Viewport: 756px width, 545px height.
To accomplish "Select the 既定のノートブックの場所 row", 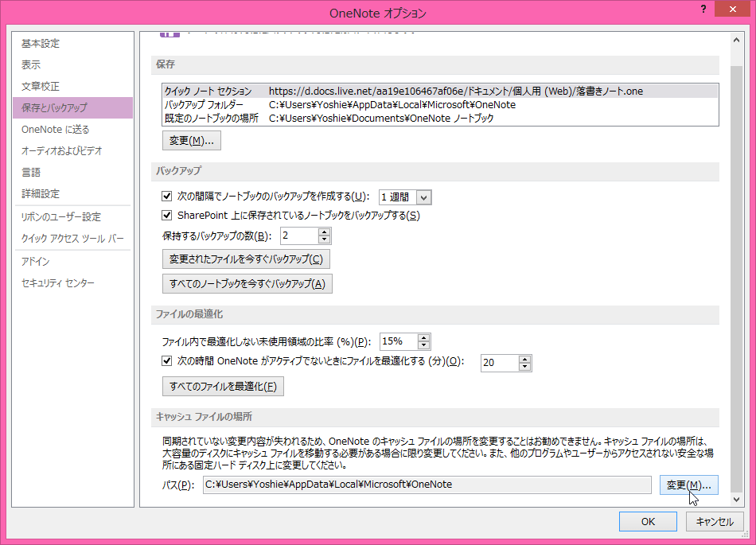I will click(440, 118).
